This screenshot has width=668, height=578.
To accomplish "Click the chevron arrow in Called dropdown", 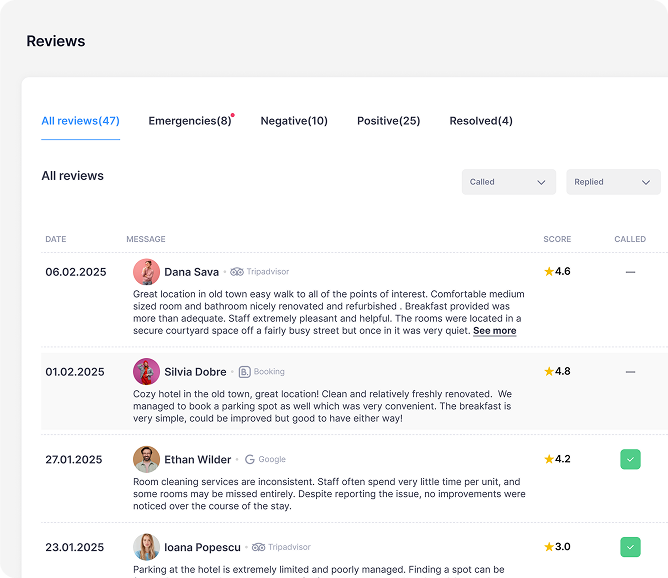I will [541, 182].
